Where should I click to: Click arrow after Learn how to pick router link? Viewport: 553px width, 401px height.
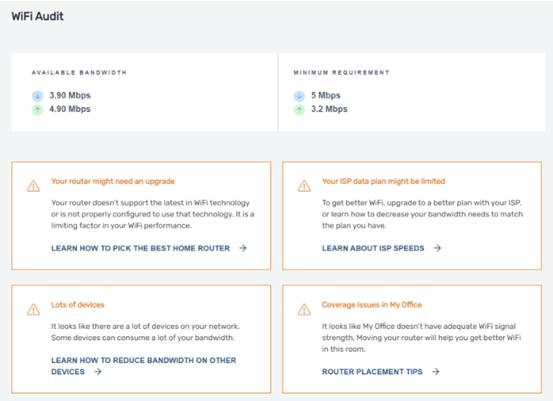coord(243,248)
